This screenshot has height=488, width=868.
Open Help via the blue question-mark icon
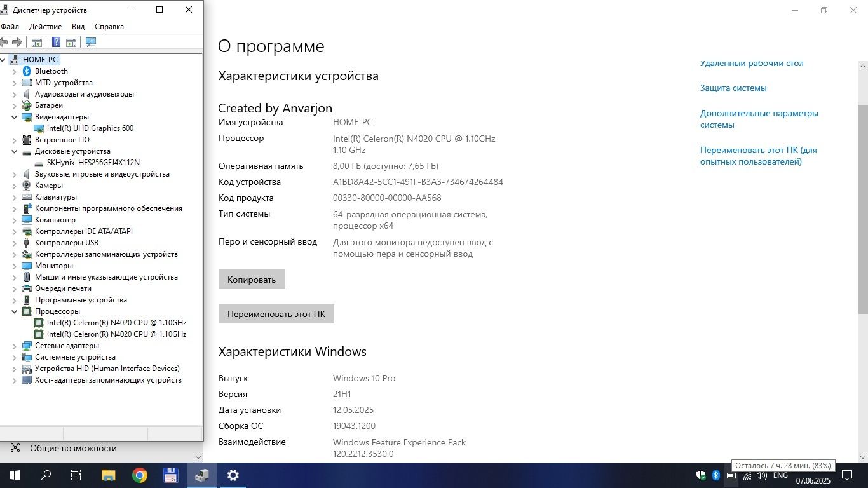click(x=56, y=42)
